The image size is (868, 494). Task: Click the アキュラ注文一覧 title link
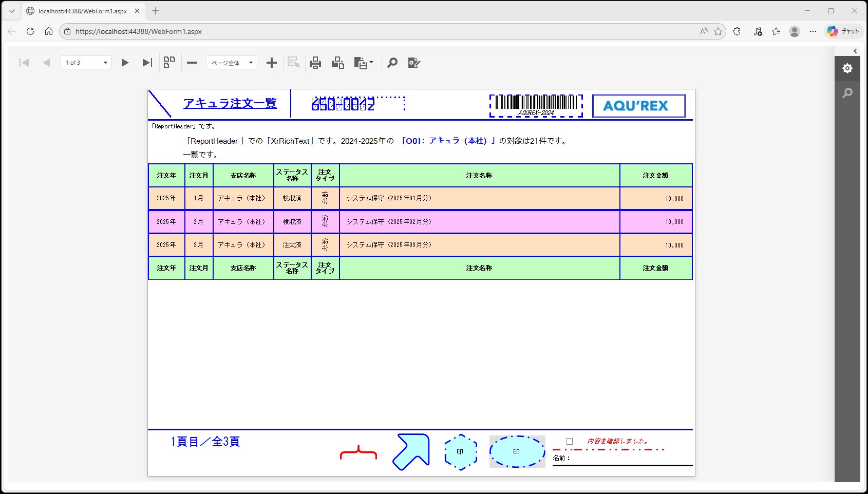[230, 103]
